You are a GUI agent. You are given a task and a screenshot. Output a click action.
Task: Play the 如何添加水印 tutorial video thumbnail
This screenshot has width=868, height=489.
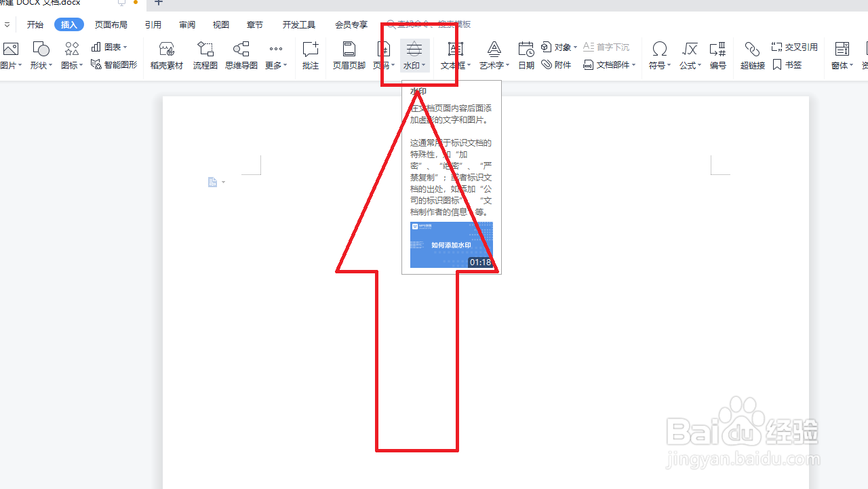tap(452, 245)
